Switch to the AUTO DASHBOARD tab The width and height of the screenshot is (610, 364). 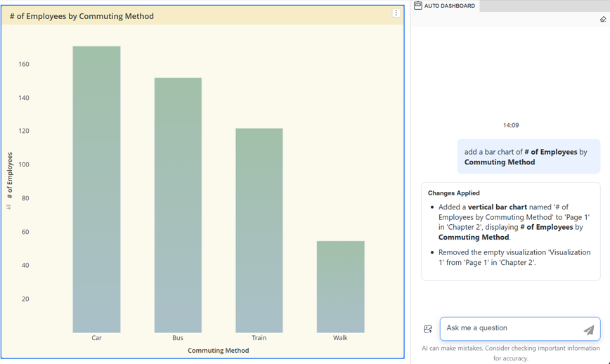click(x=449, y=6)
